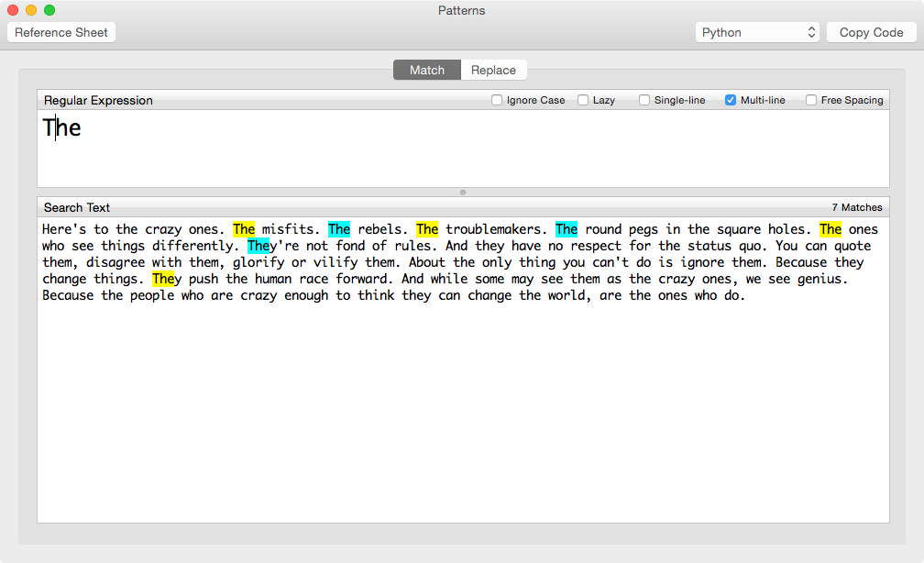Maximize the Patterns window with green button

point(49,10)
